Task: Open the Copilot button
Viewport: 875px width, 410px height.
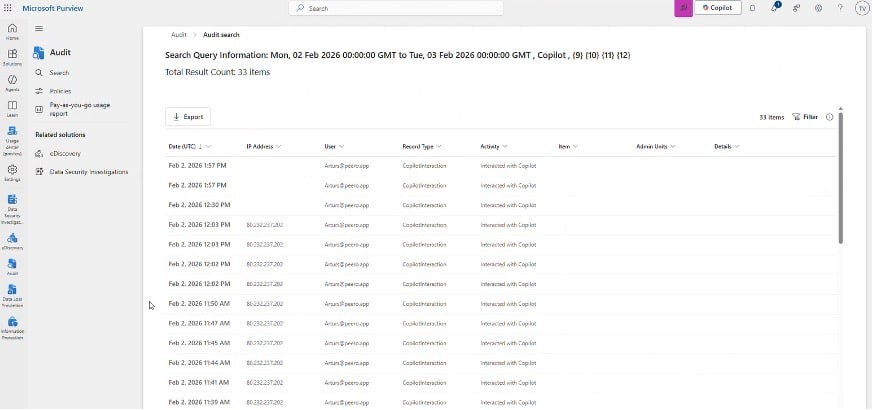Action: pyautogui.click(x=718, y=8)
